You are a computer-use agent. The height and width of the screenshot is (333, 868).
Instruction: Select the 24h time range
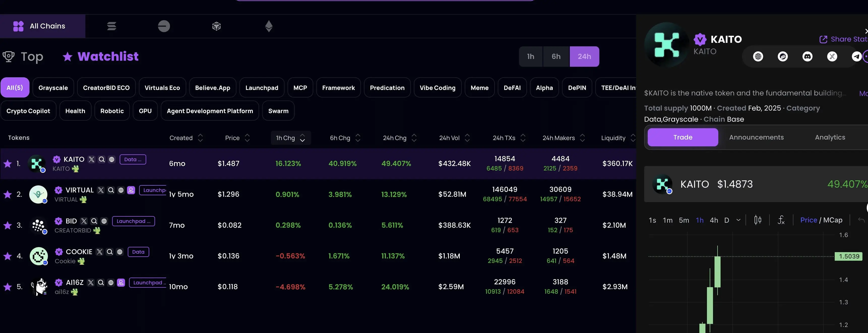click(x=584, y=56)
